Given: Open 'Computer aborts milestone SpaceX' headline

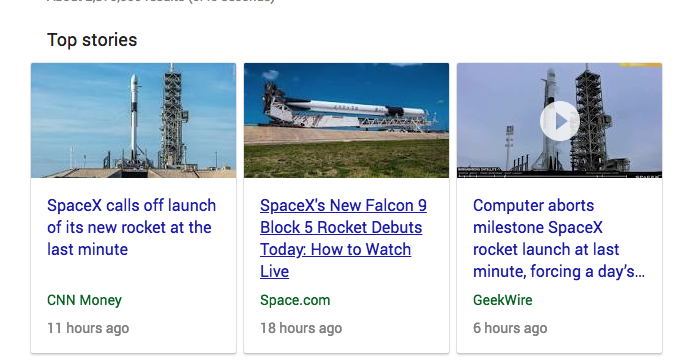Looking at the screenshot, I should pos(558,238).
